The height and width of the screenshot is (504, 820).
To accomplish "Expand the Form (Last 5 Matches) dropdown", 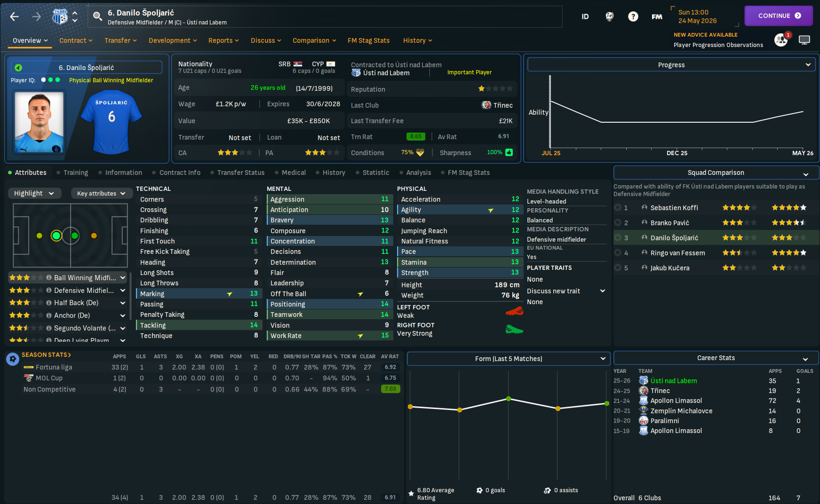I will click(509, 359).
